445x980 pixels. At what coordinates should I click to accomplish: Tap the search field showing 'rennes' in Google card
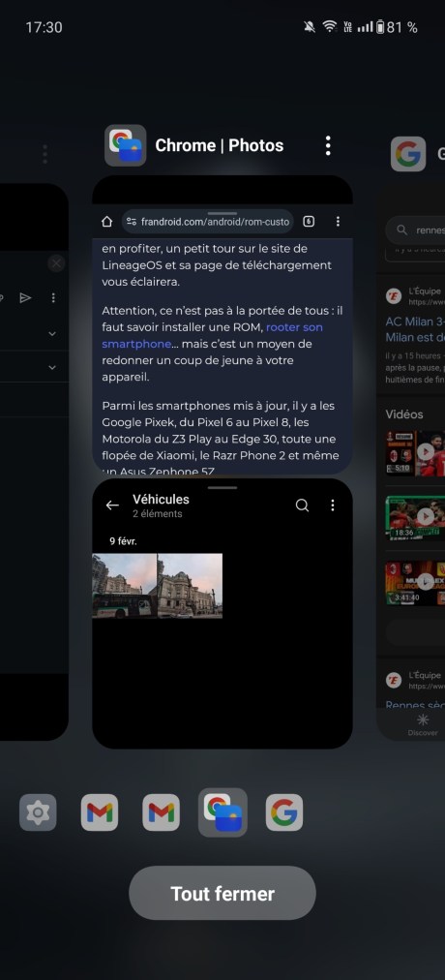tap(415, 230)
